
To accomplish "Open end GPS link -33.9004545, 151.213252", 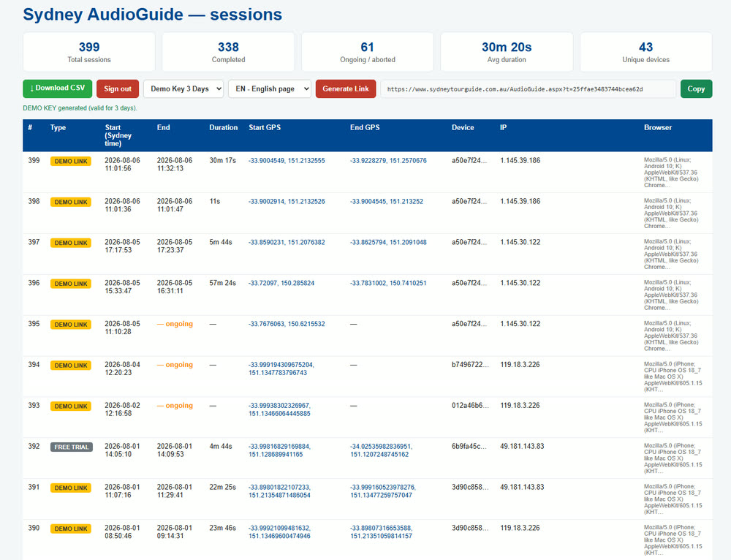I will 387,202.
